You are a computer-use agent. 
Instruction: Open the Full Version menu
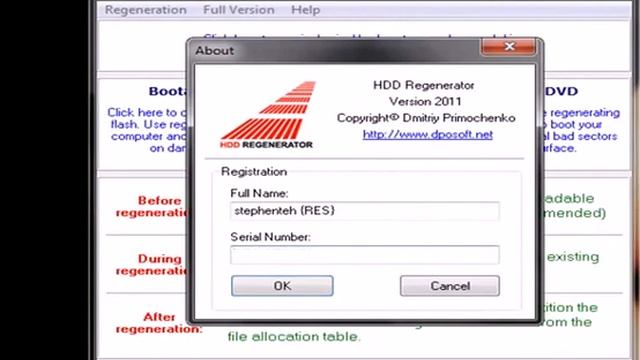239,10
